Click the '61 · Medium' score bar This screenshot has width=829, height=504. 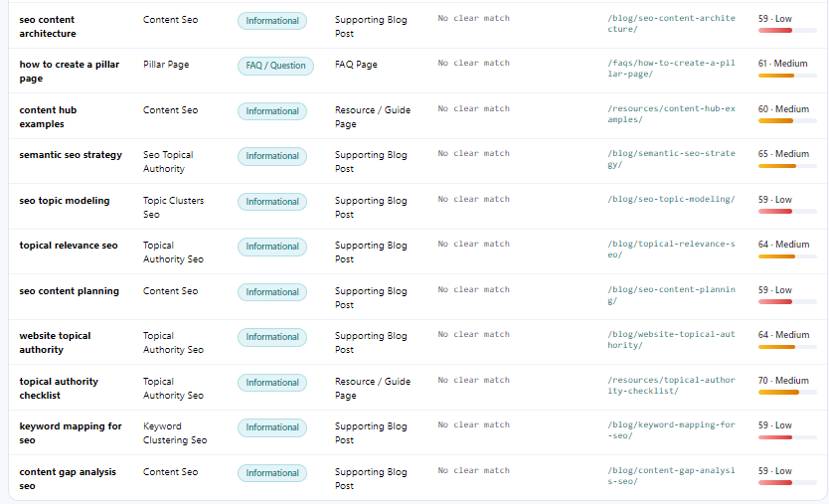787,76
